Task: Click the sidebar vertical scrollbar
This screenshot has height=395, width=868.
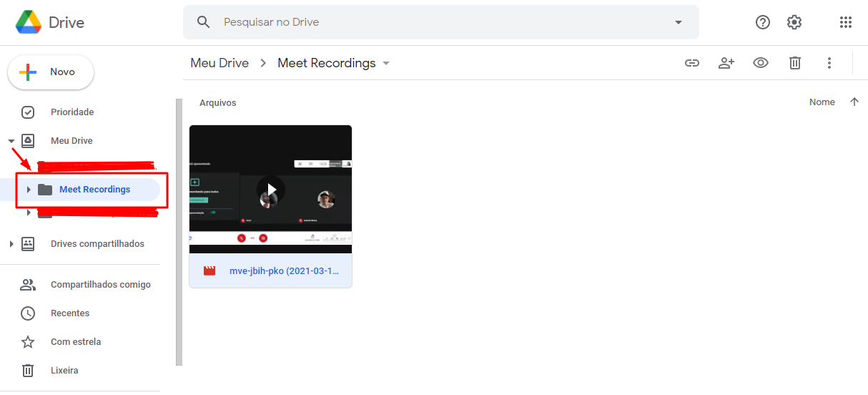Action: pos(179,233)
